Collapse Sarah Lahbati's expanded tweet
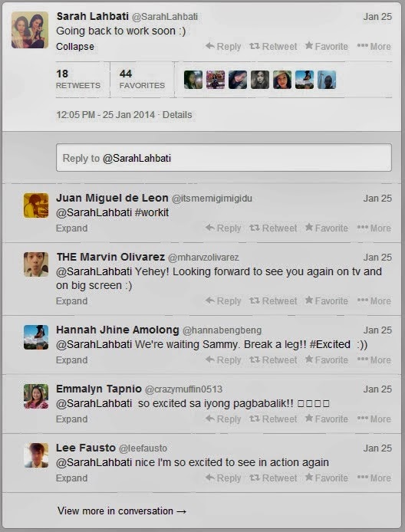405x532 pixels. (75, 47)
